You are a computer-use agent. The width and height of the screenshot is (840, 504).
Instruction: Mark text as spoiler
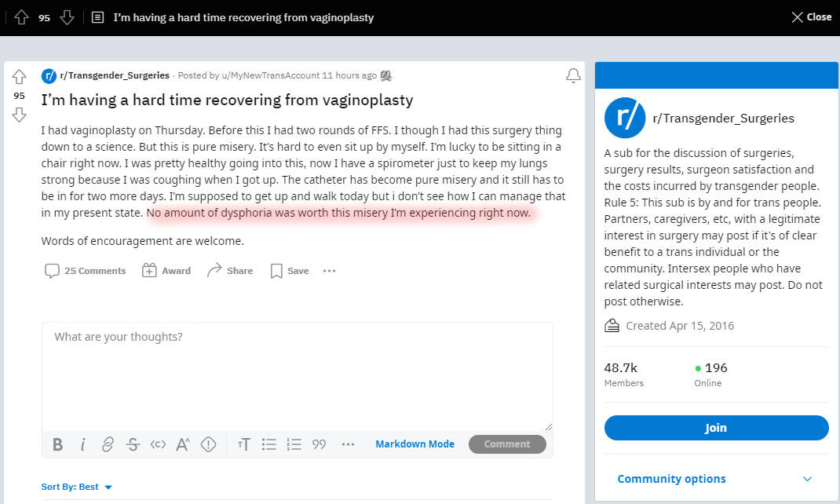[x=208, y=444]
